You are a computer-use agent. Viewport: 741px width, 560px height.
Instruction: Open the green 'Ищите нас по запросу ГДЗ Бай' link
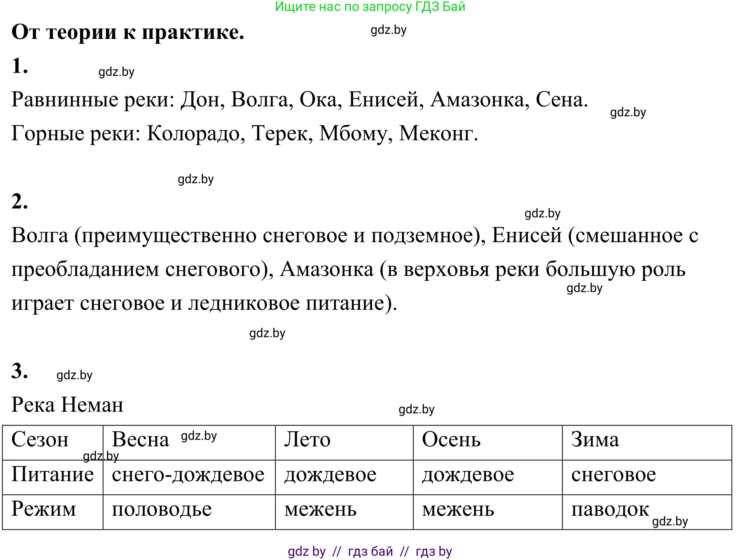point(370,9)
